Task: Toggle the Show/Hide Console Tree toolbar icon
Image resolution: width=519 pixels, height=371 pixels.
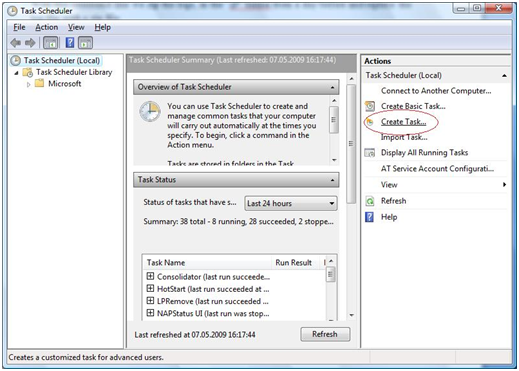Action: [x=51, y=43]
